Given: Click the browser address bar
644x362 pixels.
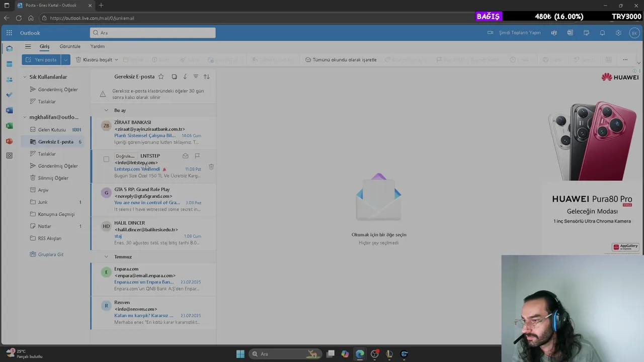Looking at the screenshot, I should (257, 18).
